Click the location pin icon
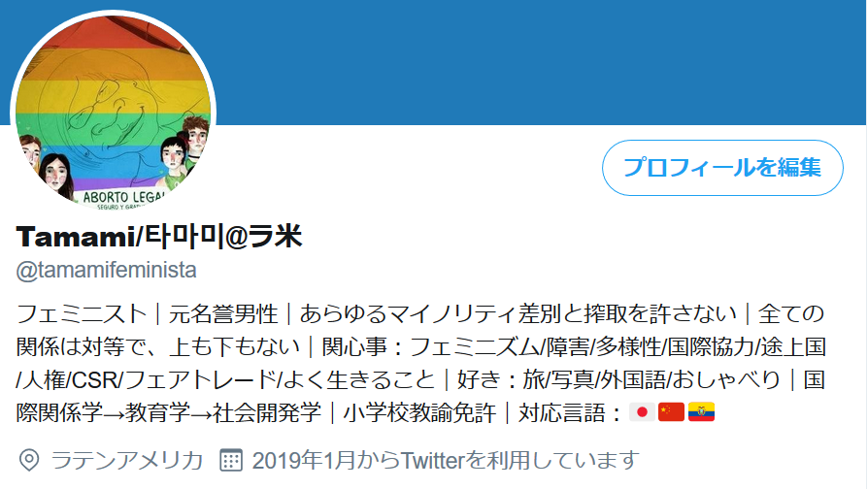The width and height of the screenshot is (868, 489). point(29,460)
